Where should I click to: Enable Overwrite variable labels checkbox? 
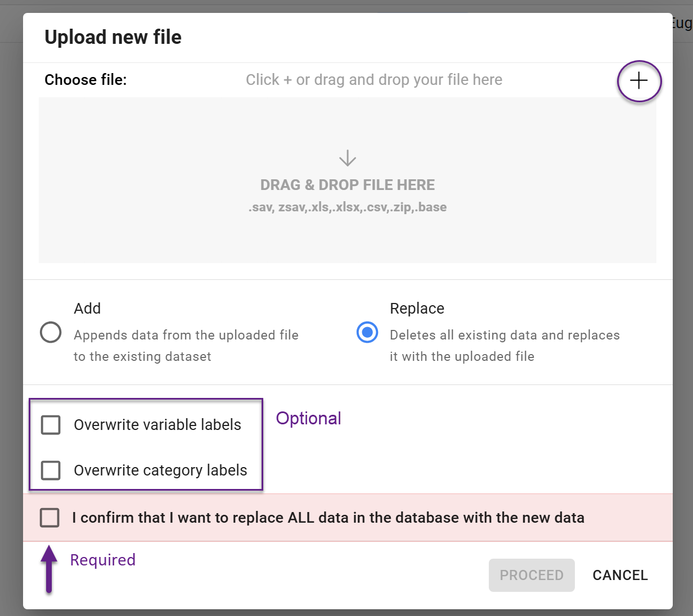coord(51,425)
